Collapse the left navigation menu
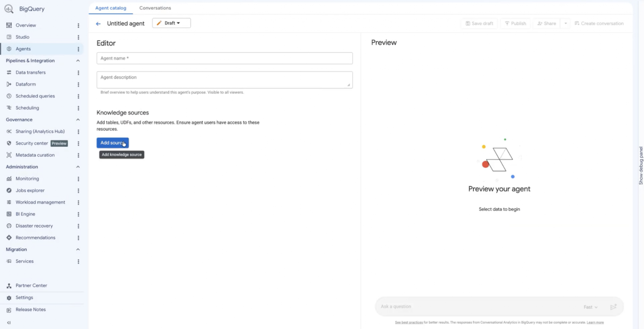The image size is (644, 329). [9, 323]
